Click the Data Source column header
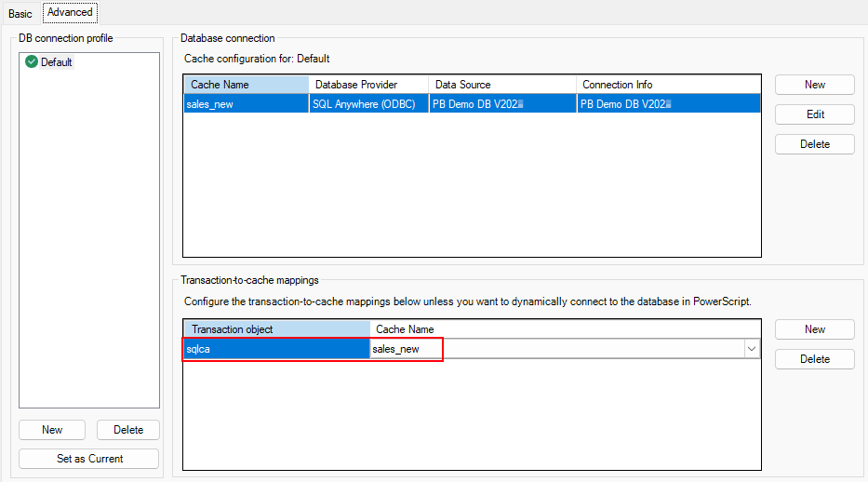This screenshot has height=482, width=868. pyautogui.click(x=501, y=85)
